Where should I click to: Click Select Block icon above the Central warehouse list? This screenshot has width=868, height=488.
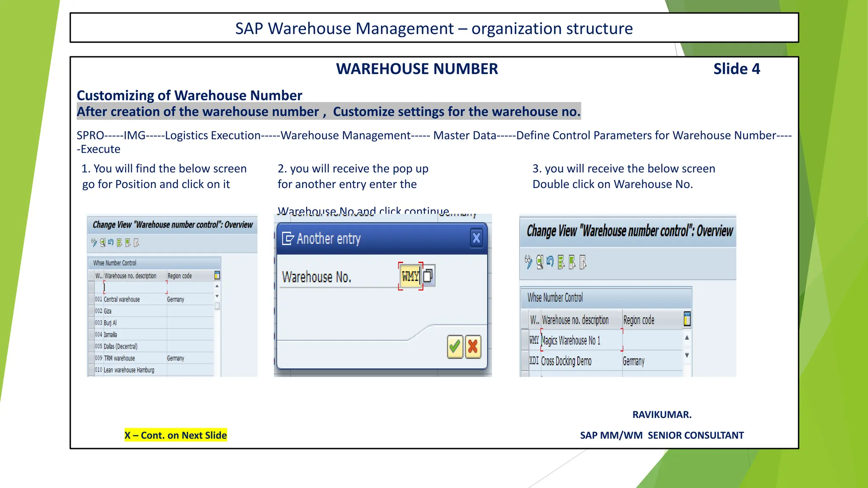[128, 243]
